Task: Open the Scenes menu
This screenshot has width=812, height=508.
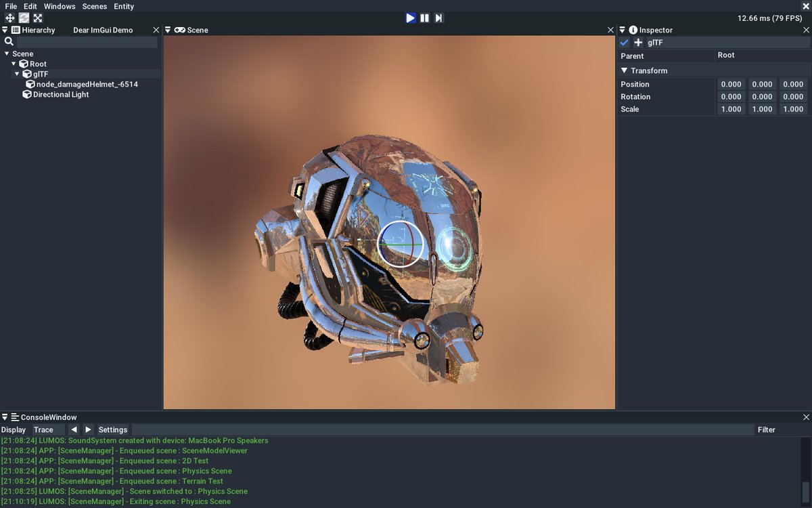Action: pos(95,6)
